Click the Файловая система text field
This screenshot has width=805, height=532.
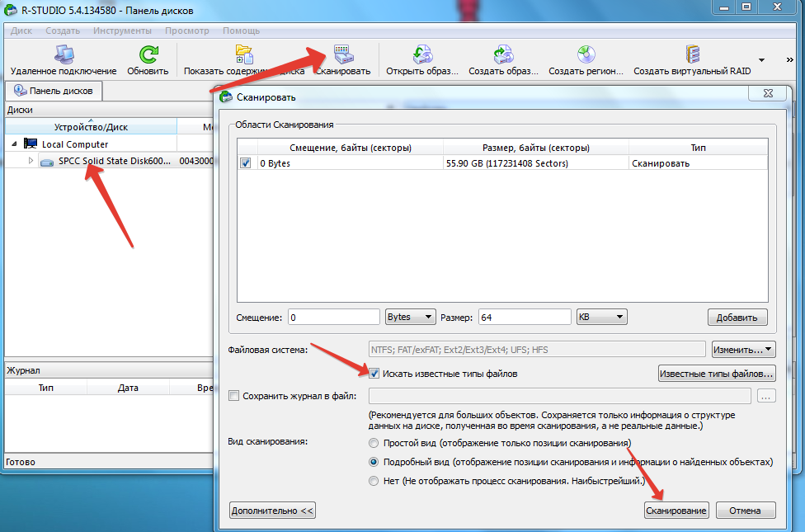[x=537, y=350]
